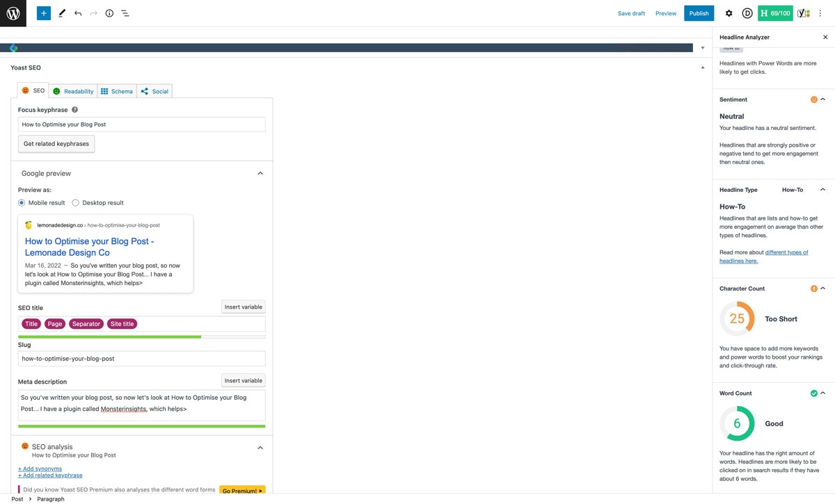Open different types of headlines link

(764, 257)
